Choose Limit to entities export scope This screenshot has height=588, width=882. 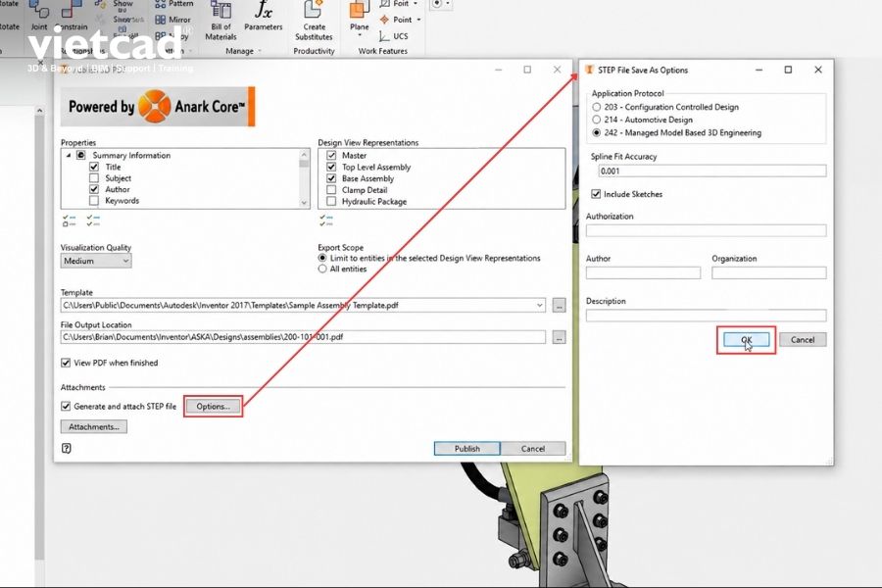pos(322,259)
